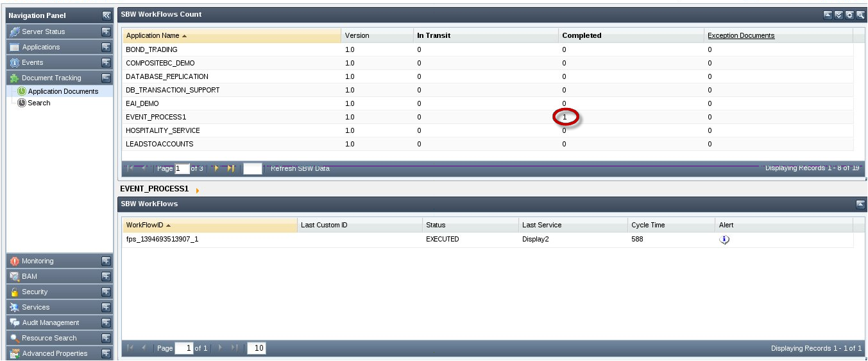The width and height of the screenshot is (868, 361).
Task: Select Application Documents tree item
Action: [x=63, y=91]
